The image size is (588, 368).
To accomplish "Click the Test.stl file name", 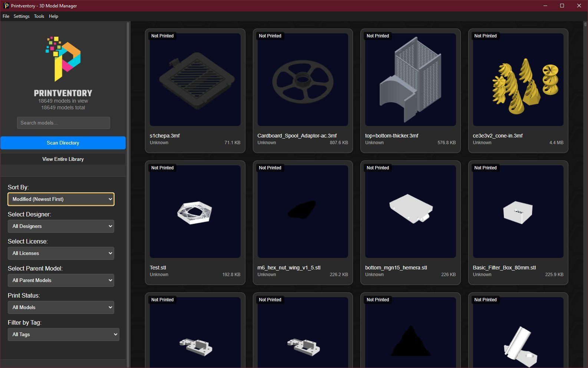I will [158, 268].
